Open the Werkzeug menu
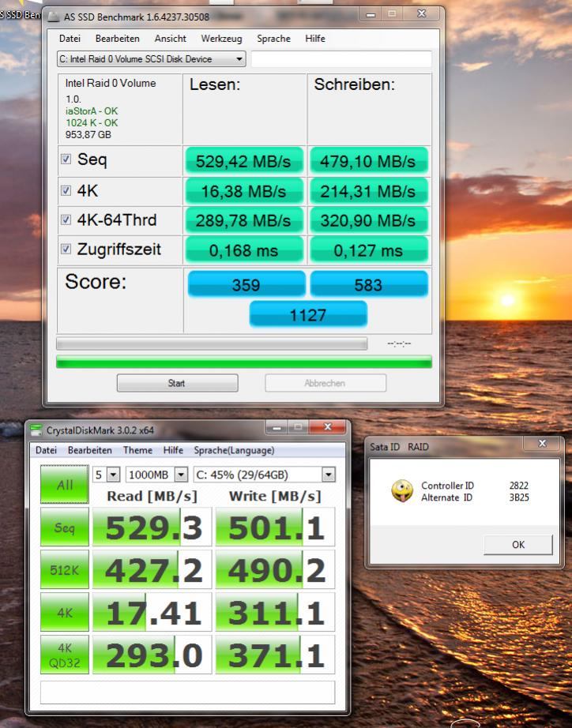The width and height of the screenshot is (572, 728). tap(222, 39)
